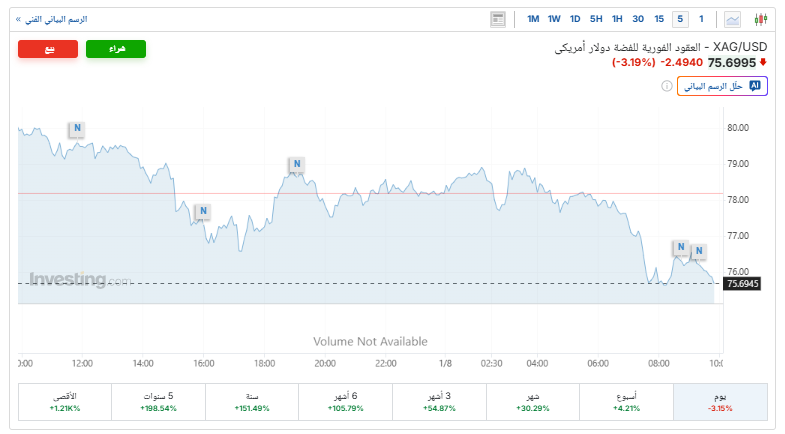This screenshot has width=785, height=434.
Task: Switch to area chart type
Action: [x=733, y=19]
